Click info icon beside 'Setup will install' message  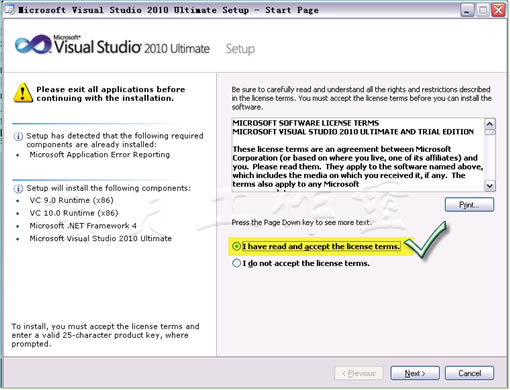pos(18,189)
